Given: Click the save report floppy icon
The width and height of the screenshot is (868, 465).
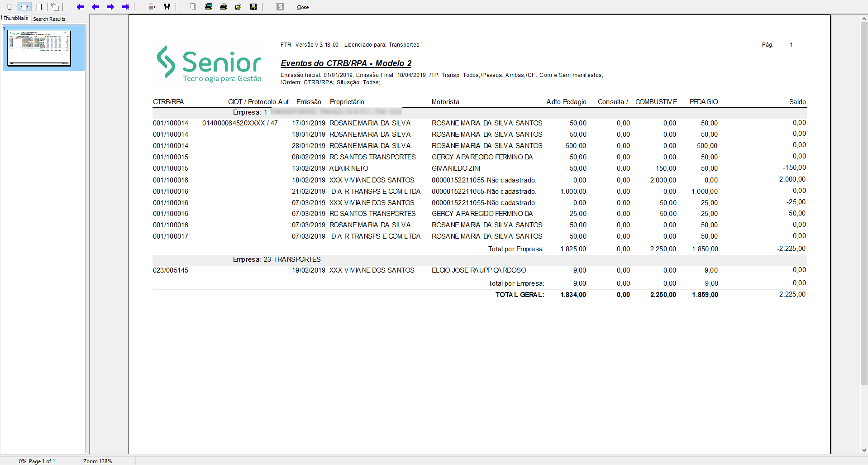Looking at the screenshot, I should (x=253, y=7).
